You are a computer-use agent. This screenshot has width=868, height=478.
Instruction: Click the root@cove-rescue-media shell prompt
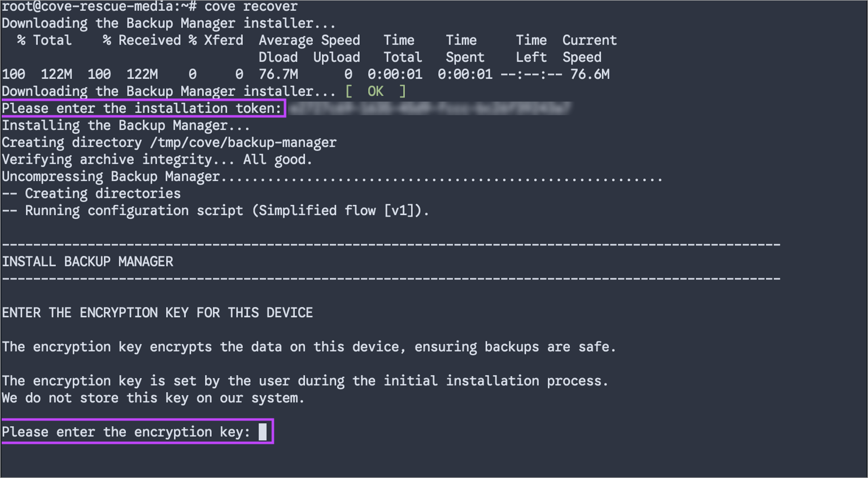[99, 7]
